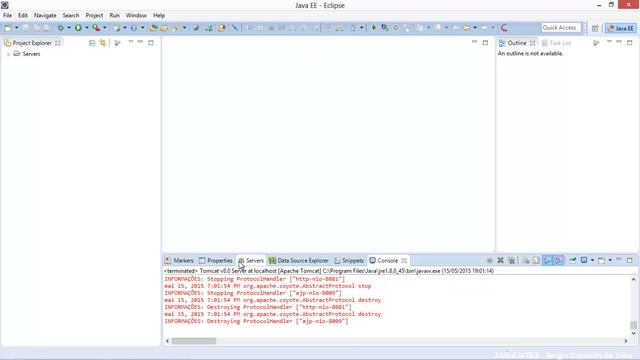Open the File menu
The width and height of the screenshot is (640, 360).
[x=7, y=15]
